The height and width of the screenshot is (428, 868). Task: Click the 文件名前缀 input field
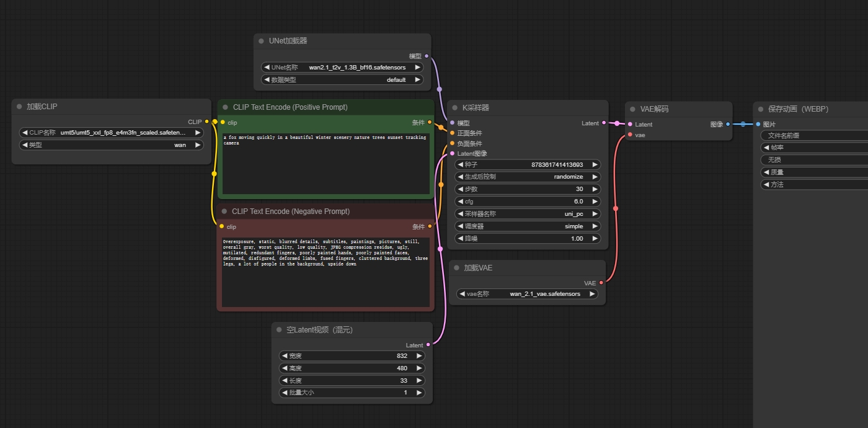point(812,136)
